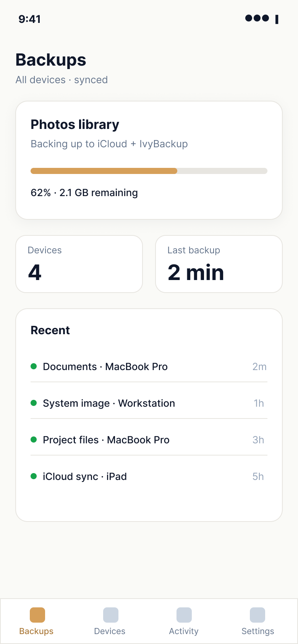Viewport: 298px width, 644px height.
Task: Tap the battery indicator in status bar
Action: [277, 19]
